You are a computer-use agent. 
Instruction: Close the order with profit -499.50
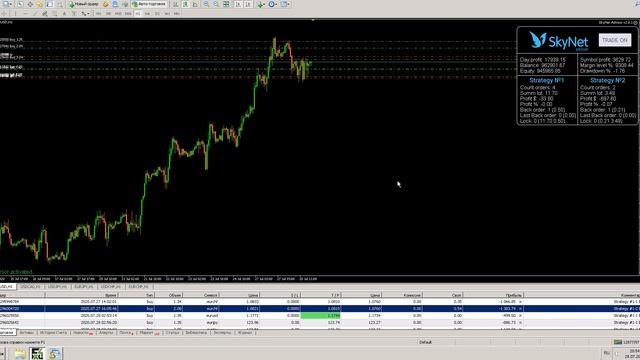[x=520, y=316]
